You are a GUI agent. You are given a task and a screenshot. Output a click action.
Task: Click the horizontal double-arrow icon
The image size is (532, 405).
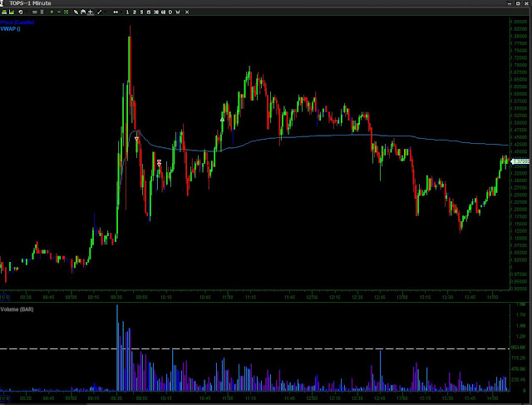point(116,12)
